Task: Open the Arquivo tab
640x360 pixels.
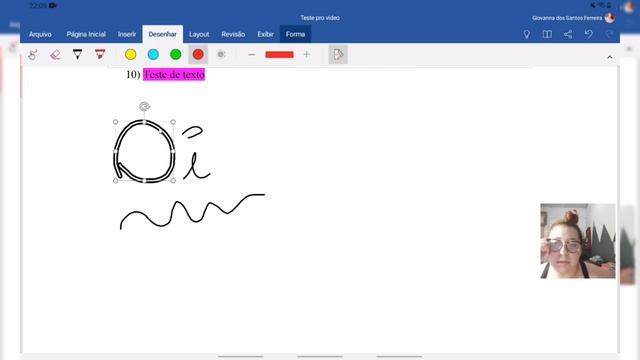Action: [x=40, y=34]
